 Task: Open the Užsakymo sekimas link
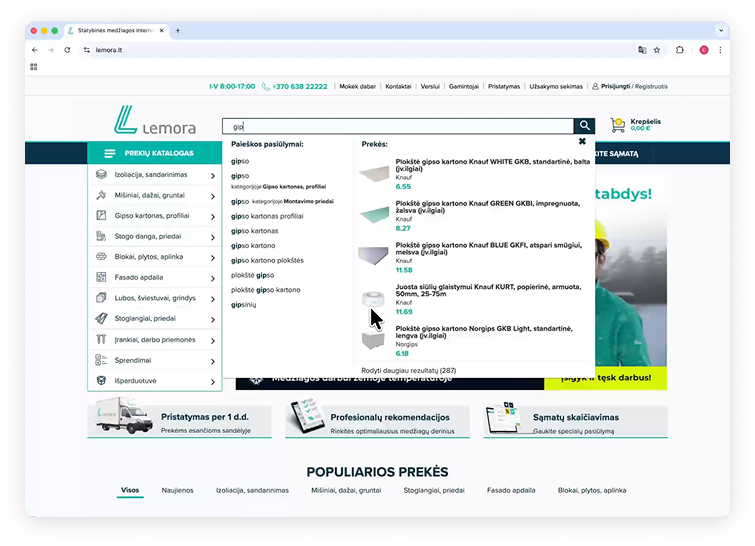(x=556, y=87)
